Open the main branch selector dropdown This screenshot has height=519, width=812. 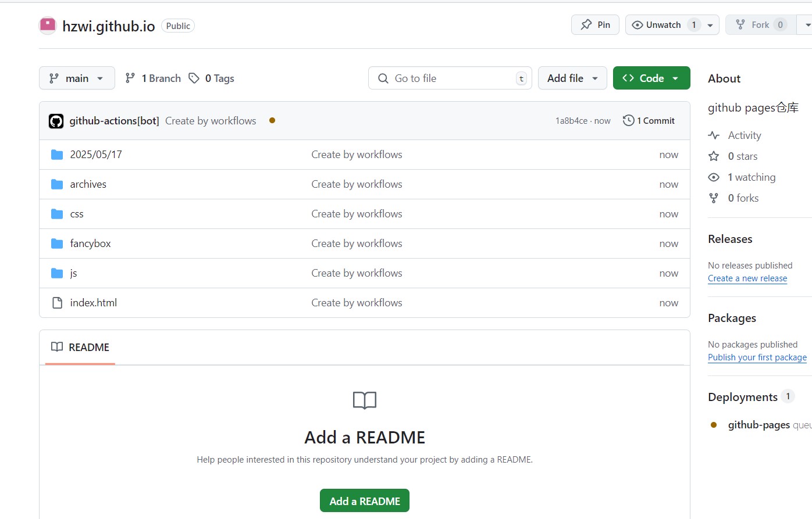[x=77, y=78]
